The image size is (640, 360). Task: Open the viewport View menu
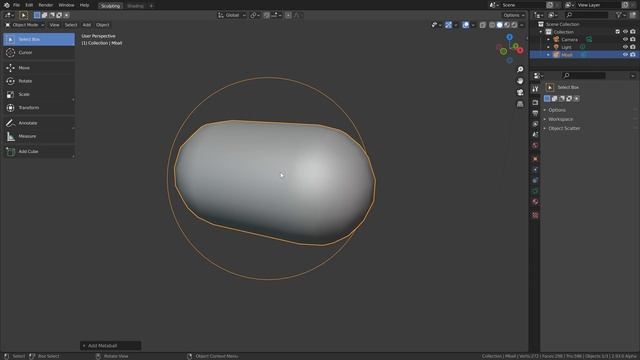click(x=54, y=25)
